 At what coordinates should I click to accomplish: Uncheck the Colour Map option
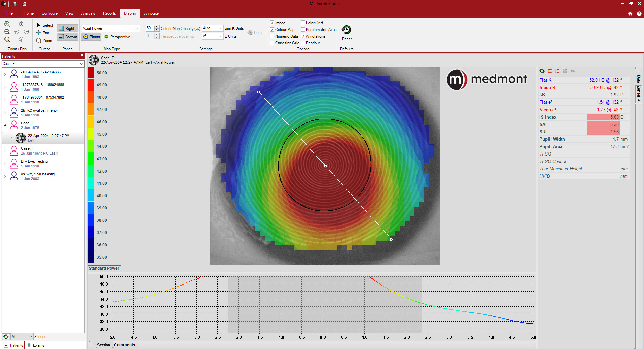(272, 30)
